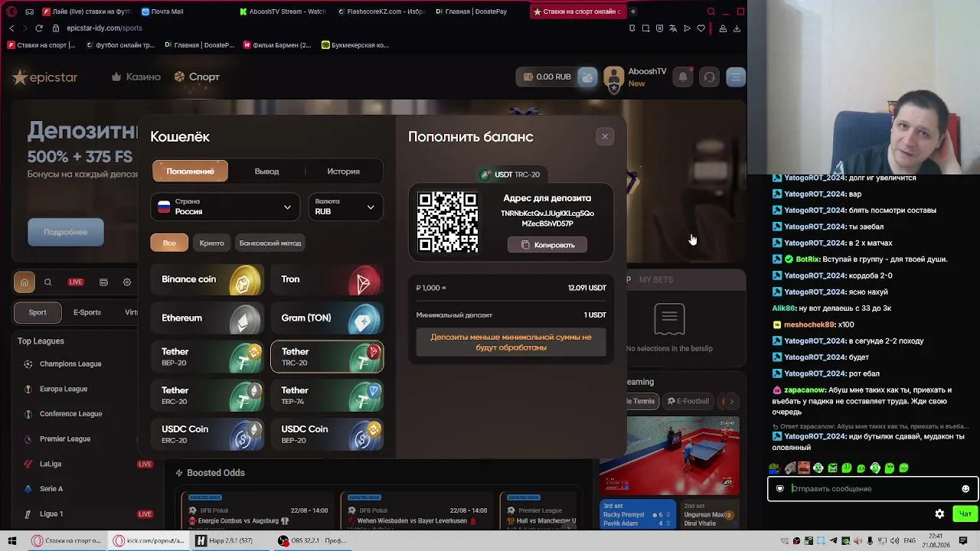
Task: Select Binance coin payment method
Action: coord(207,280)
